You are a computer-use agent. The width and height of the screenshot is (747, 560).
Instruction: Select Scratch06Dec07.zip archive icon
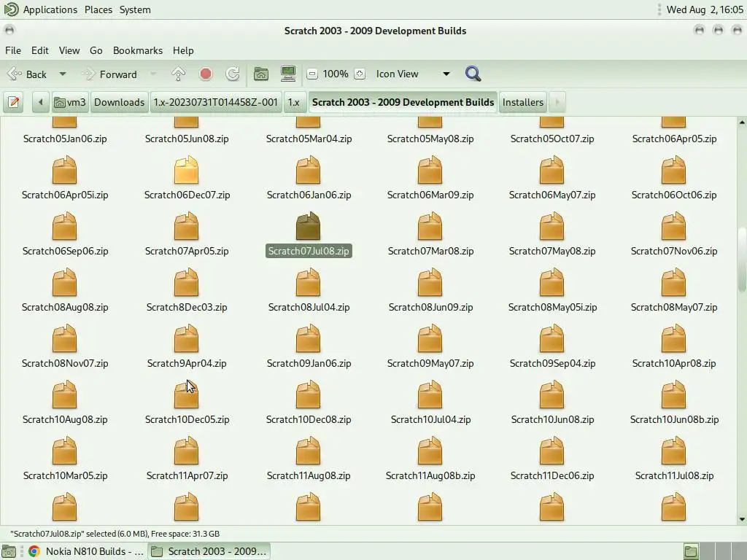pyautogui.click(x=186, y=170)
